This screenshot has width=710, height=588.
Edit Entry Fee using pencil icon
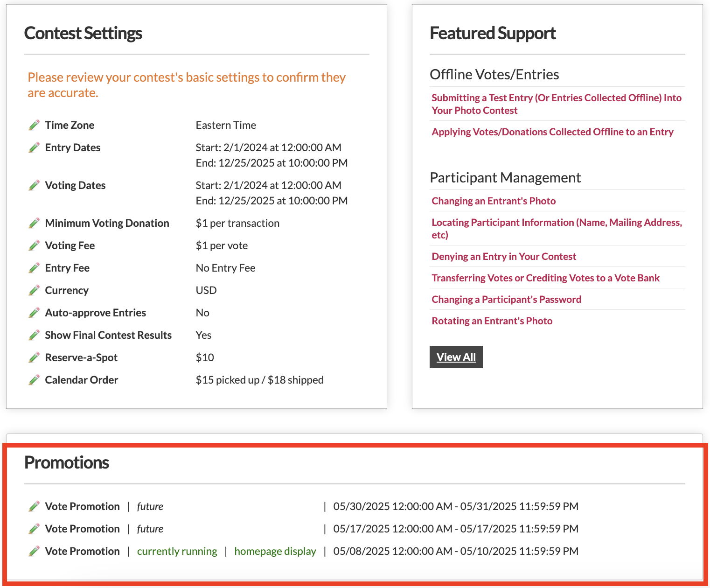34,268
